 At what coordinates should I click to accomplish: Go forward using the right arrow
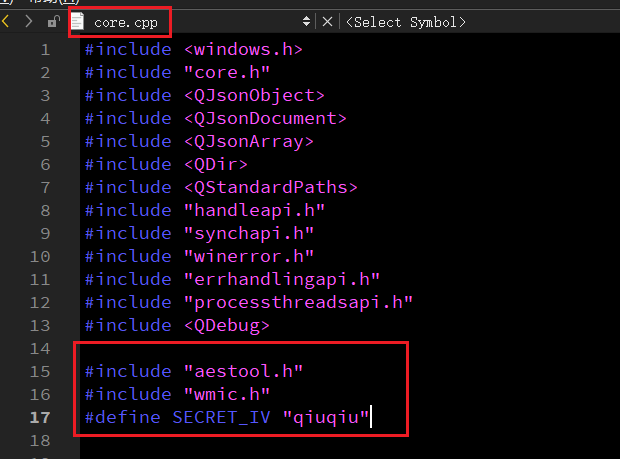pos(28,21)
